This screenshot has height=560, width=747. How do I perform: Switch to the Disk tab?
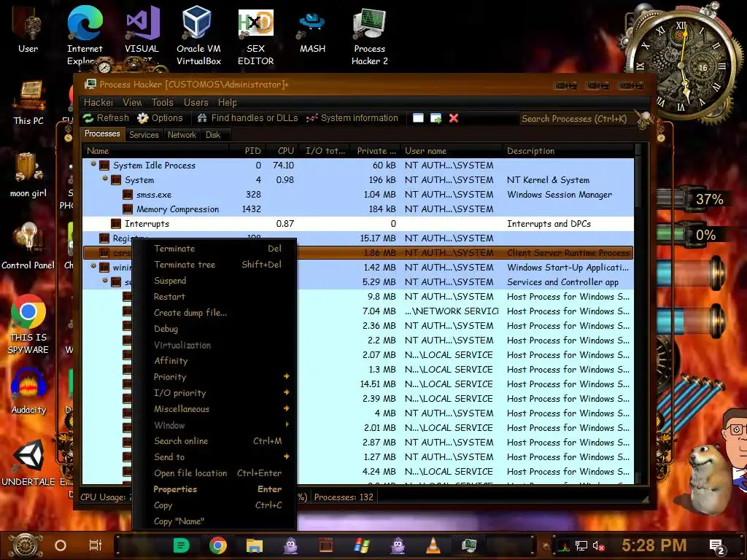click(213, 135)
